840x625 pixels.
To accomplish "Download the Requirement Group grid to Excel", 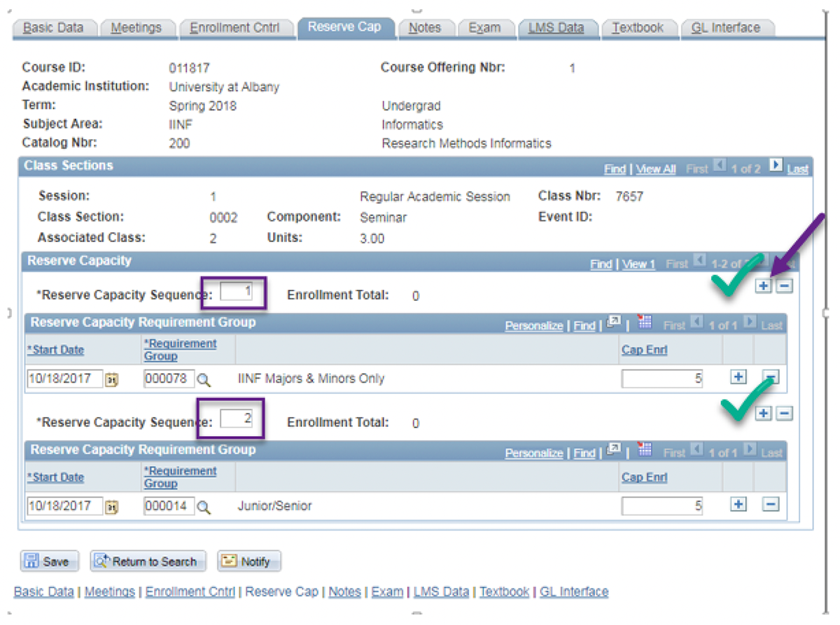I will click(x=643, y=322).
